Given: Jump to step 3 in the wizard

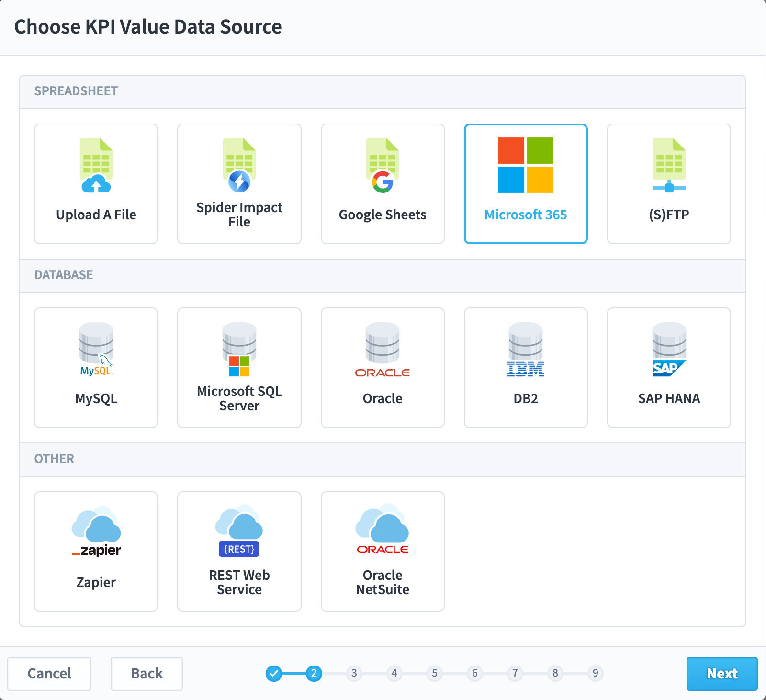Looking at the screenshot, I should [x=354, y=673].
